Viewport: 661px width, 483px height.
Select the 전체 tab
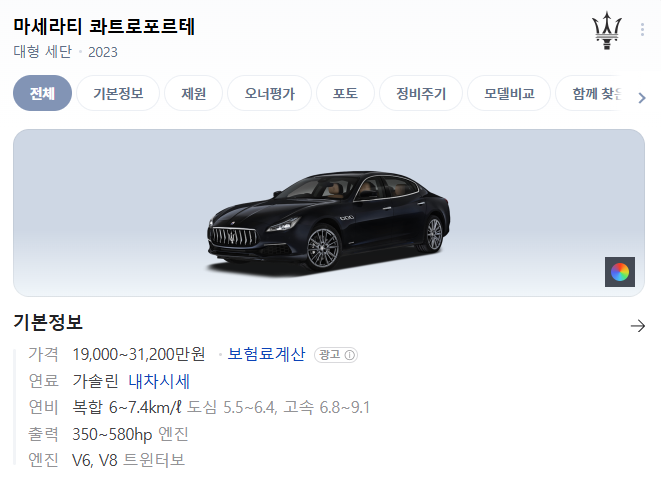(43, 93)
